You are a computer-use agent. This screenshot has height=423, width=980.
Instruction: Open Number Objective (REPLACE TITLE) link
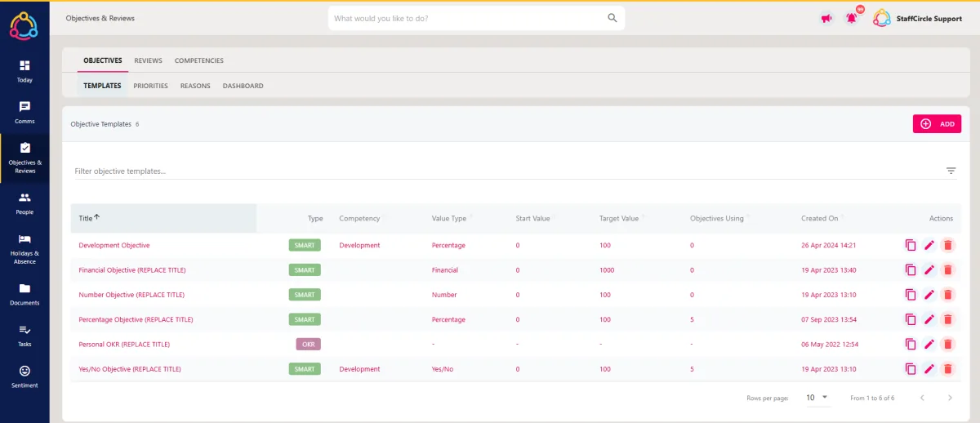[x=131, y=295]
